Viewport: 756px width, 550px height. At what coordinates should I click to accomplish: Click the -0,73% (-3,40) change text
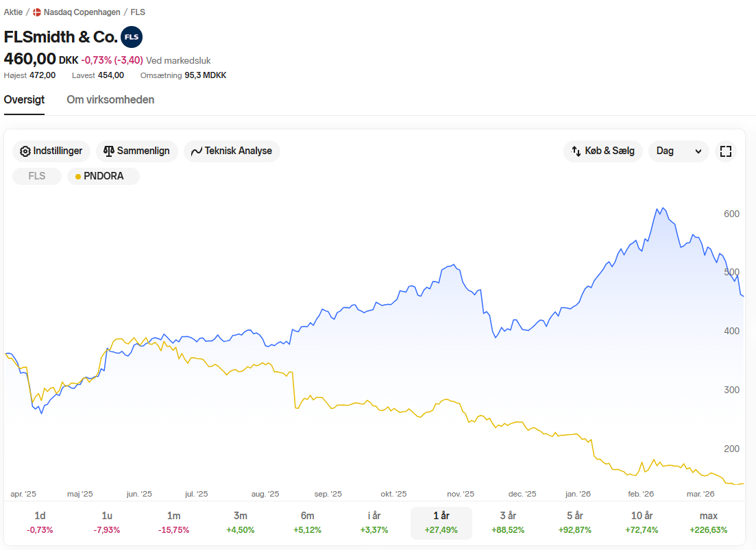pyautogui.click(x=112, y=60)
